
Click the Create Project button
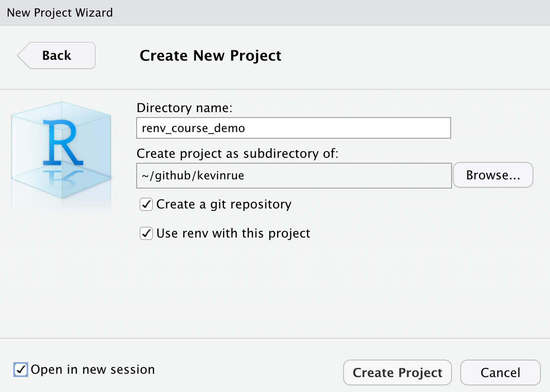(397, 372)
